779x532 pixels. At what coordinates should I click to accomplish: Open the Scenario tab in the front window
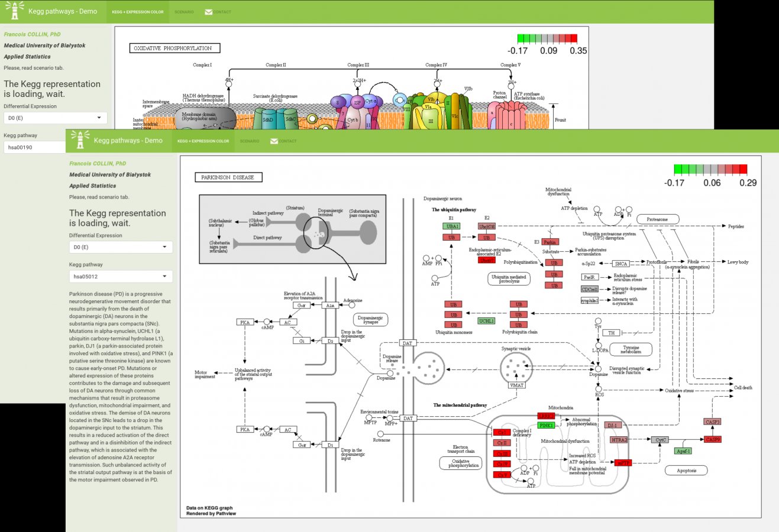[249, 141]
